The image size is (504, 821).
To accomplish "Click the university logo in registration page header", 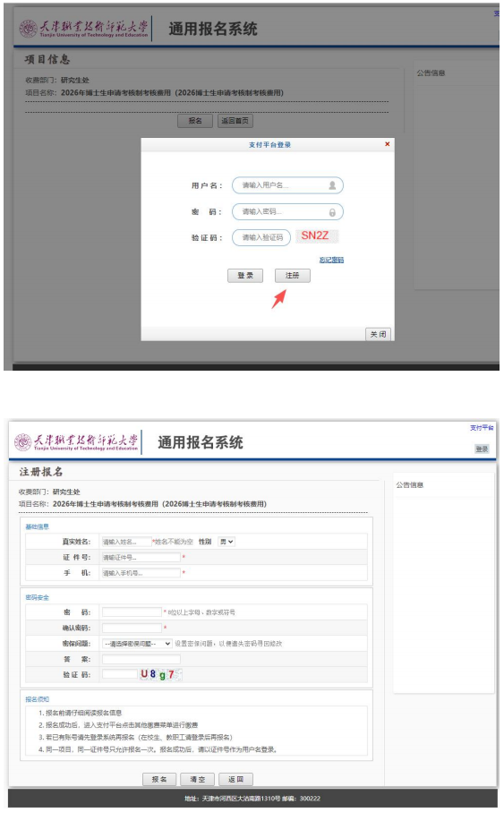I will pyautogui.click(x=77, y=441).
